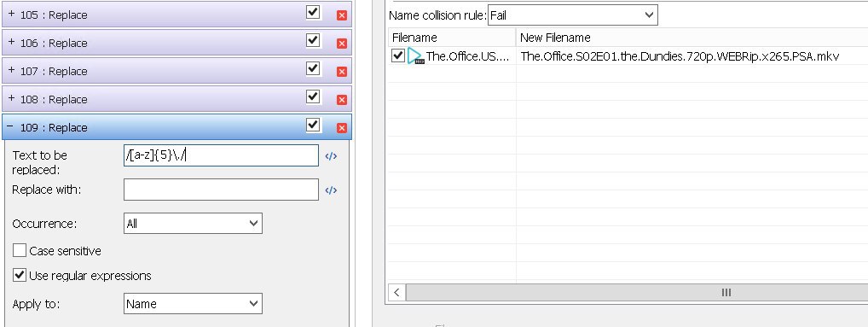
Task: Delete rule 109 using the red X
Action: tap(342, 129)
